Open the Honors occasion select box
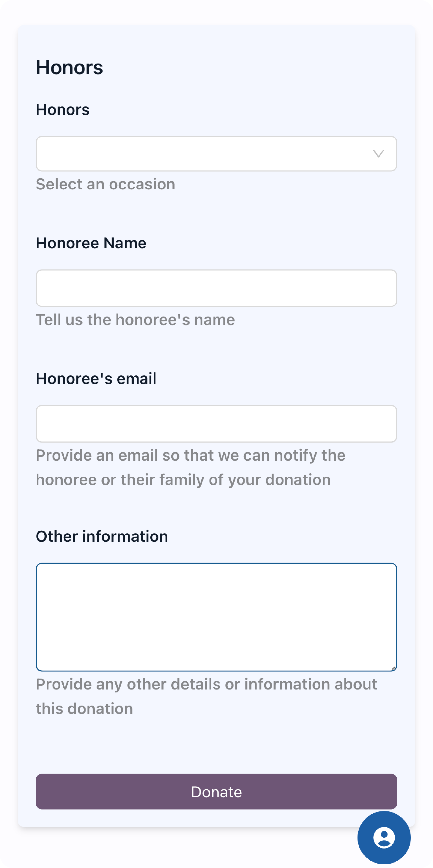 point(202,154)
